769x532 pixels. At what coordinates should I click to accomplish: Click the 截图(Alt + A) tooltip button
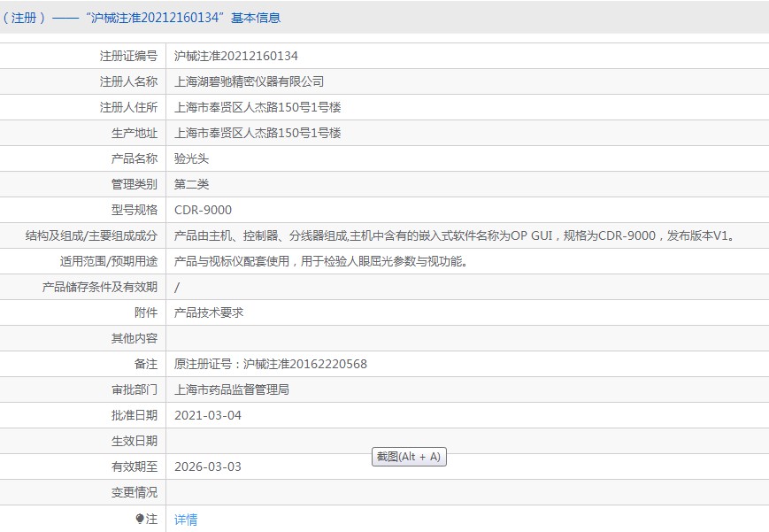(409, 457)
